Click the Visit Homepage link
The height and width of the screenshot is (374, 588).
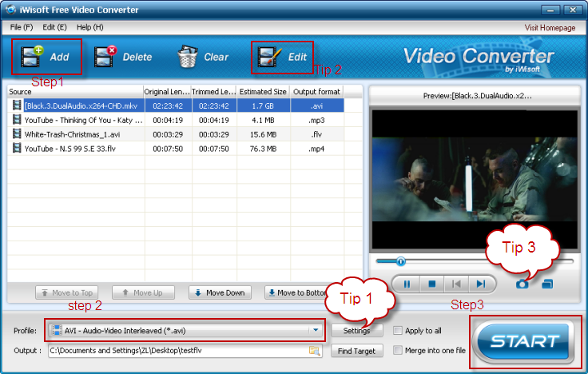pos(550,28)
